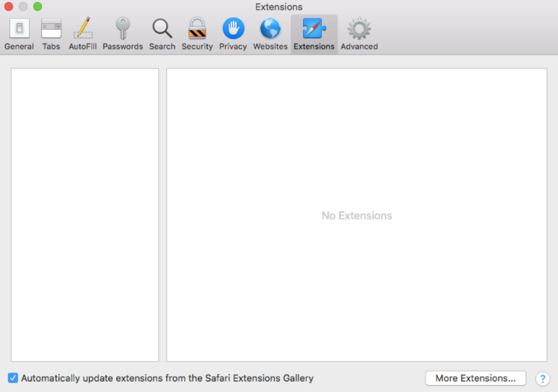Screen dimensions: 558x392
Task: Click the Extensions puzzle piece tab
Action: click(314, 34)
